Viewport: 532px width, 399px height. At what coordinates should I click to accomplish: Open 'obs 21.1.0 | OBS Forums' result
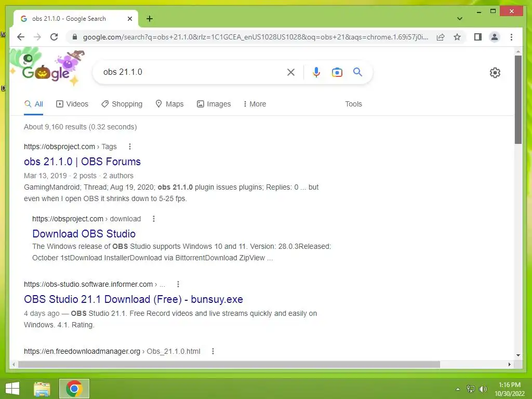click(x=82, y=162)
